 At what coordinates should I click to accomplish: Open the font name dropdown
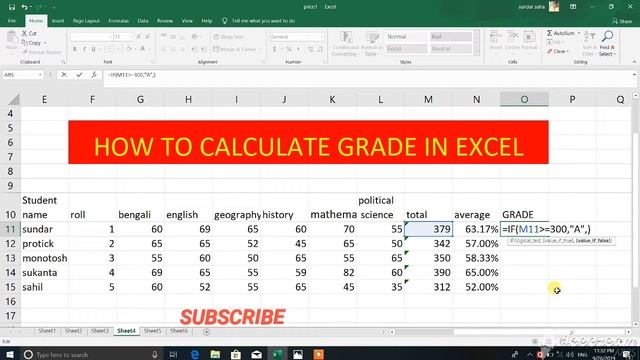[x=110, y=37]
